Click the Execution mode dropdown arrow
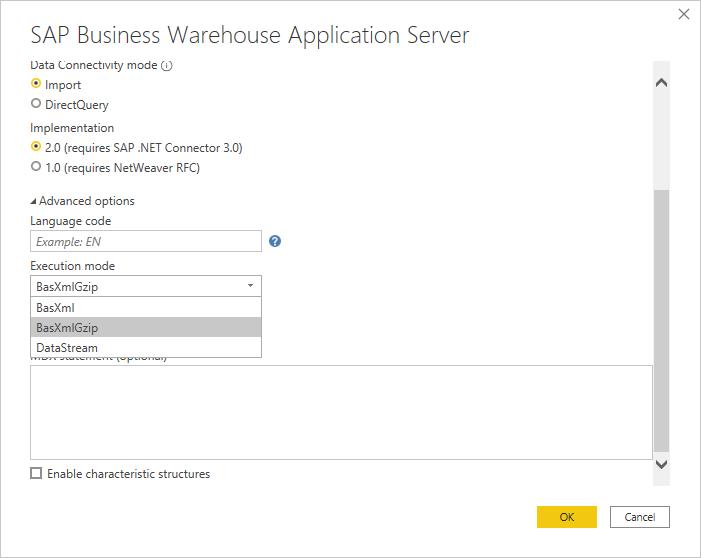701x558 pixels. click(x=250, y=286)
